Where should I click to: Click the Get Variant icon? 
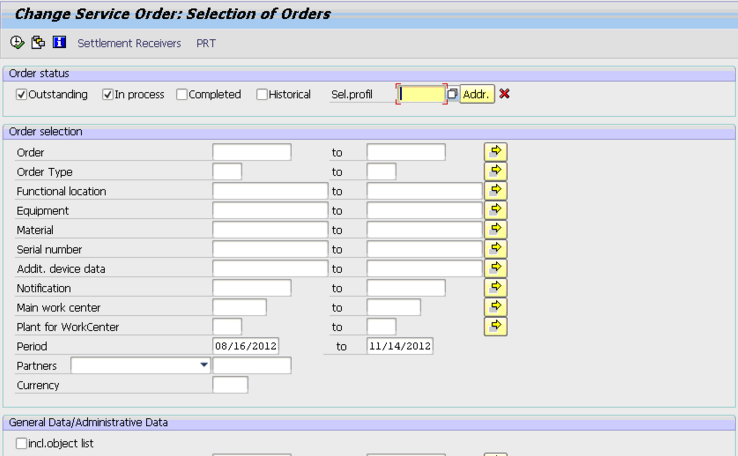coord(38,43)
